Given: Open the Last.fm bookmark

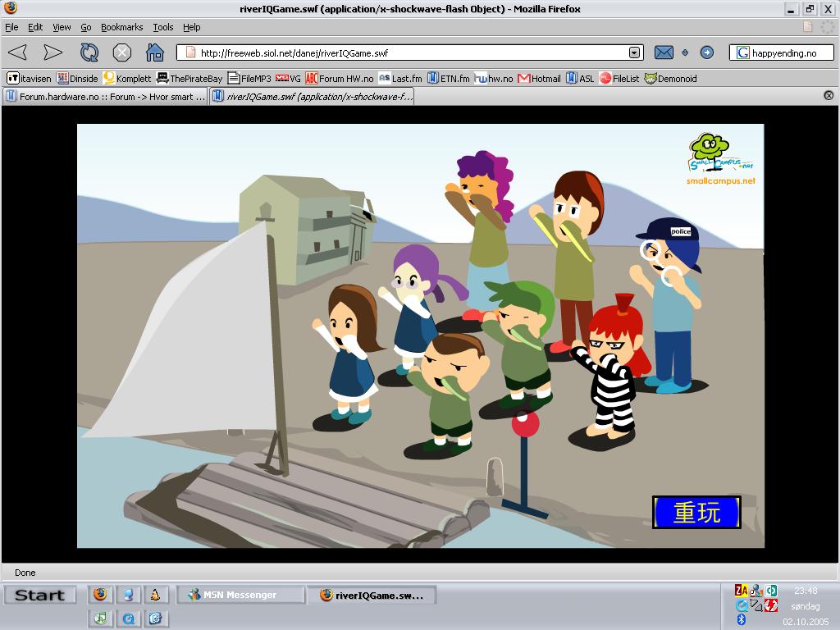Looking at the screenshot, I should 400,78.
